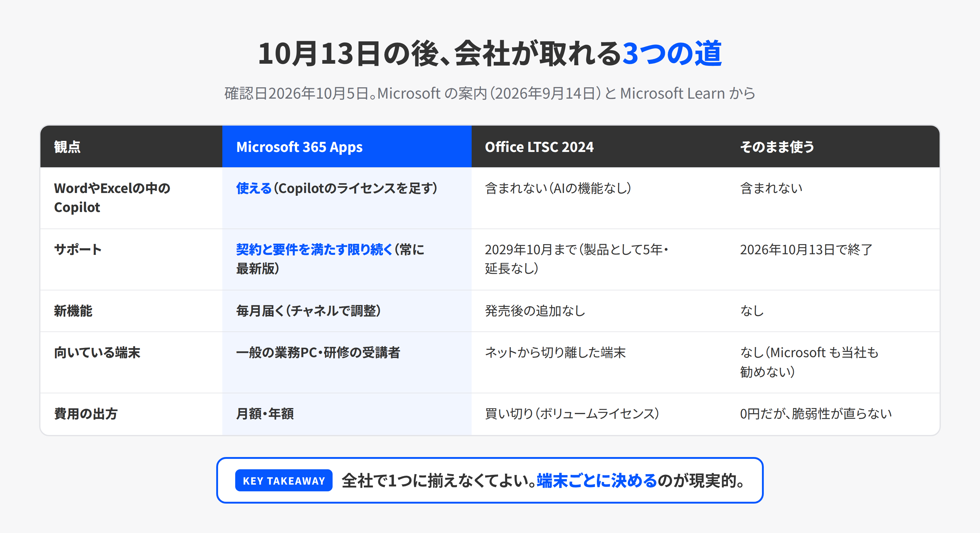Click the 'サポート' row label
980x533 pixels.
coord(131,259)
